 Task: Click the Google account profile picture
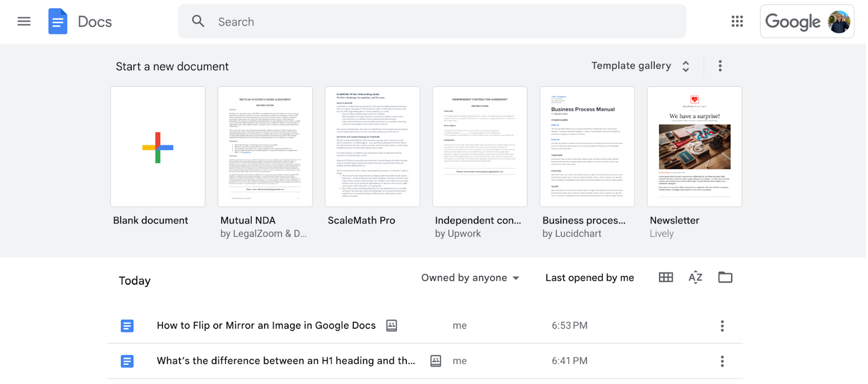839,22
